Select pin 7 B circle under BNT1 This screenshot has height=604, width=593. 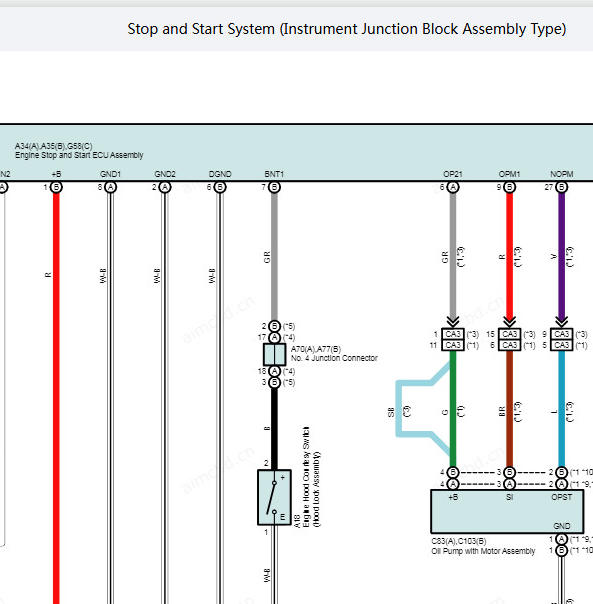click(x=274, y=187)
